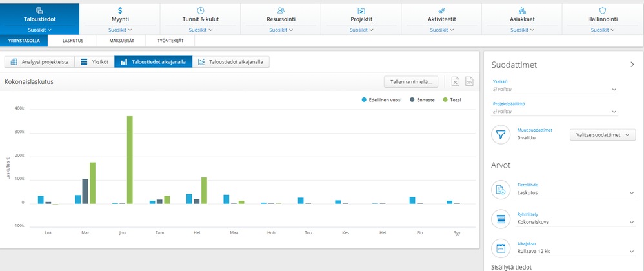Hide the Total series via legend

452,100
